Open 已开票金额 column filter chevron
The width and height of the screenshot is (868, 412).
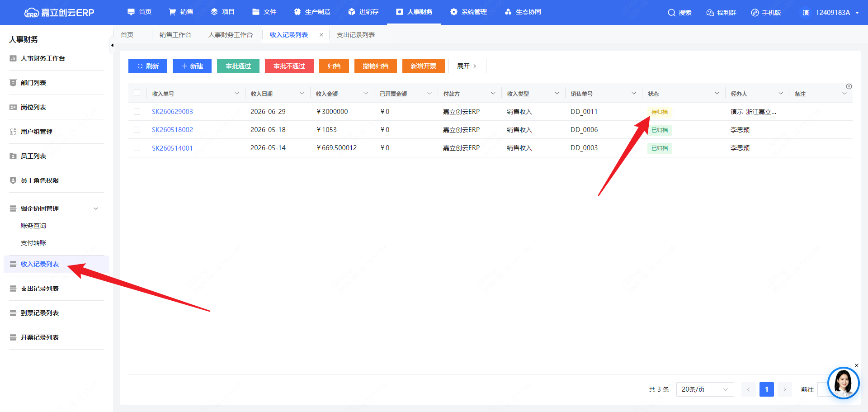429,94
